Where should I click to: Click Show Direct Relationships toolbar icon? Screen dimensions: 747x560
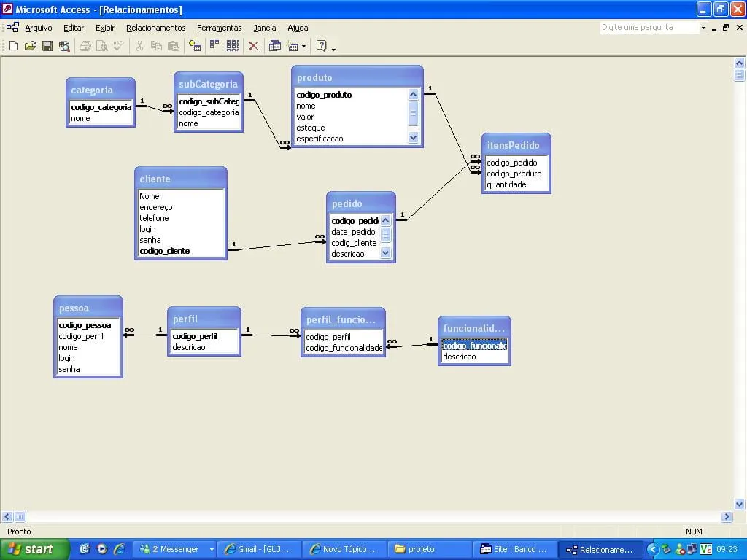[x=214, y=46]
